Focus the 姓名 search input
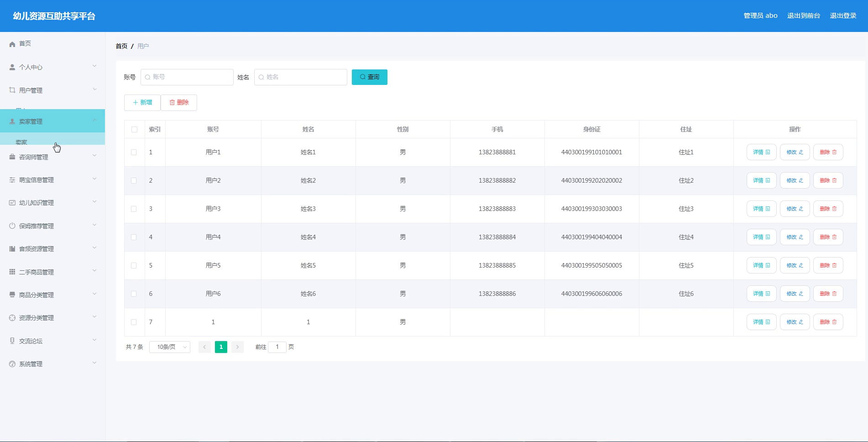 (301, 77)
